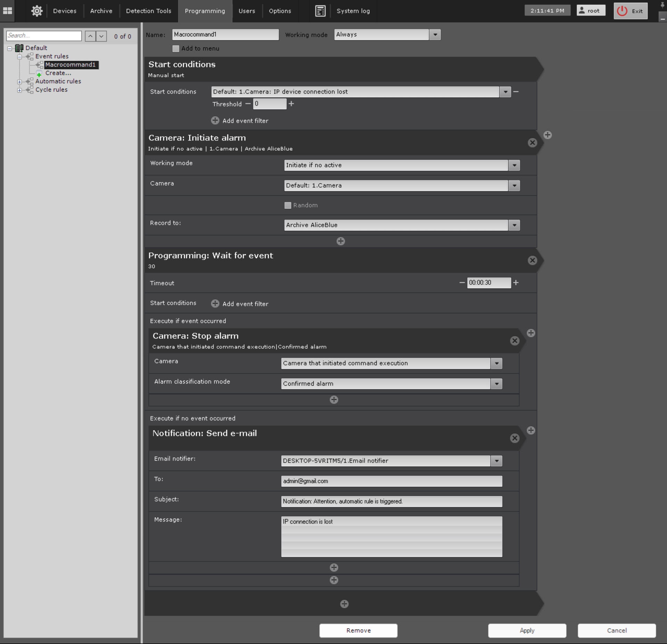Open the Users tab

[247, 11]
